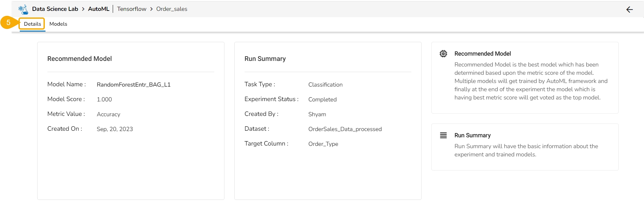
Task: Click dataset name OrderSales_Data_processed
Action: [345, 129]
